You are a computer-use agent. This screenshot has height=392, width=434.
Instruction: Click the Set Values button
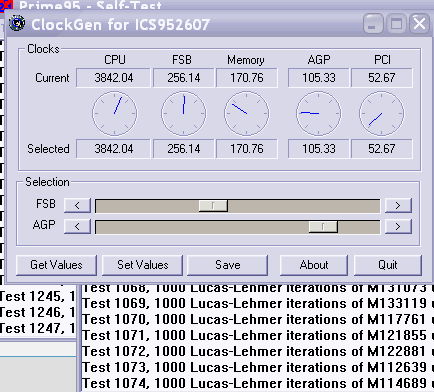pyautogui.click(x=142, y=265)
